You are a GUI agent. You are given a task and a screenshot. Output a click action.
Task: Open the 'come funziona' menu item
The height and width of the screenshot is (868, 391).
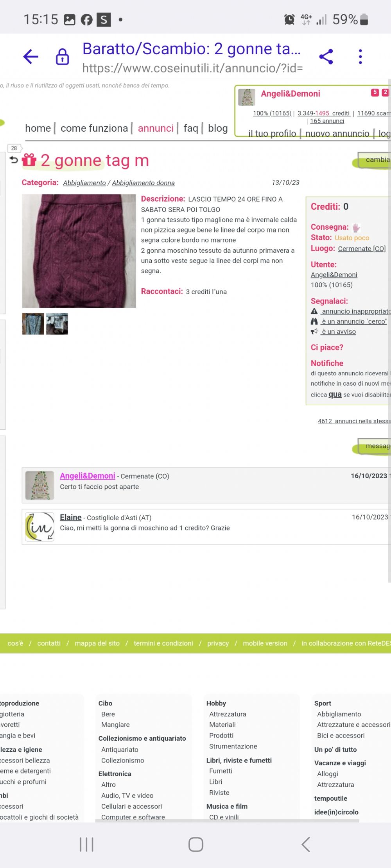click(94, 128)
